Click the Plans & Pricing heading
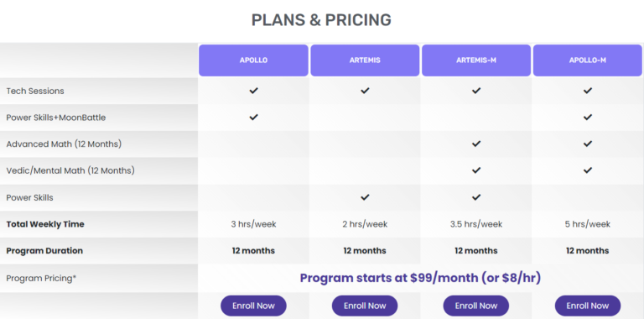The image size is (644, 319). [x=321, y=20]
